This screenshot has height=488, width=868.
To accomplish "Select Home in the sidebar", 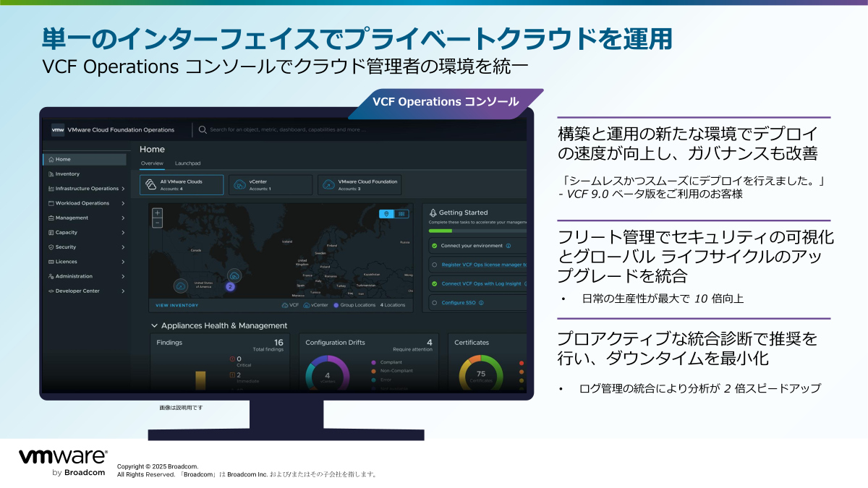I will (85, 159).
